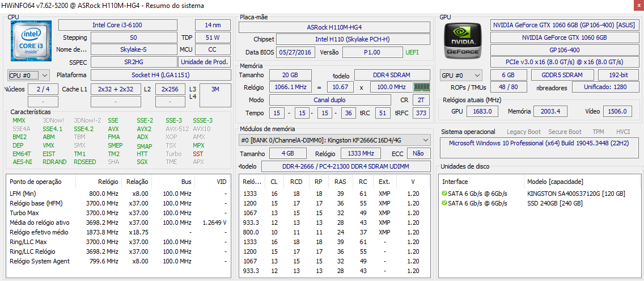Image resolution: width=644 pixels, height=281 pixels.
Task: Click the BIOS version P1.00 field
Action: (x=372, y=52)
